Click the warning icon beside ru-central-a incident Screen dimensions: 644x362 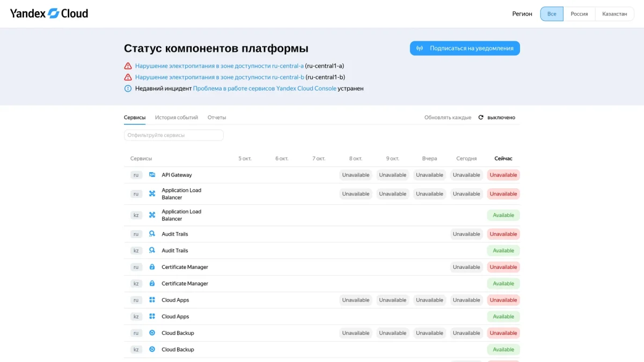click(x=128, y=66)
